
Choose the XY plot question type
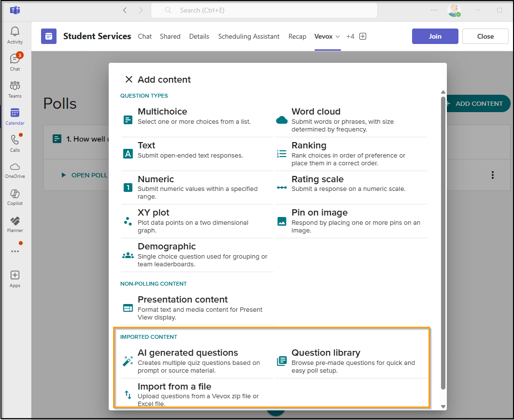(197, 221)
